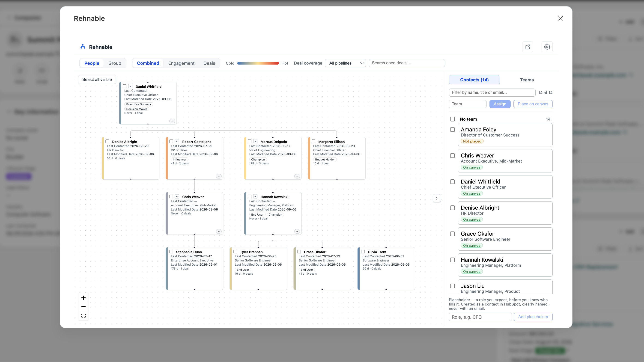Click the Budget Holder tag on Margaret Ellison
This screenshot has width=644, height=362.
pos(325,159)
